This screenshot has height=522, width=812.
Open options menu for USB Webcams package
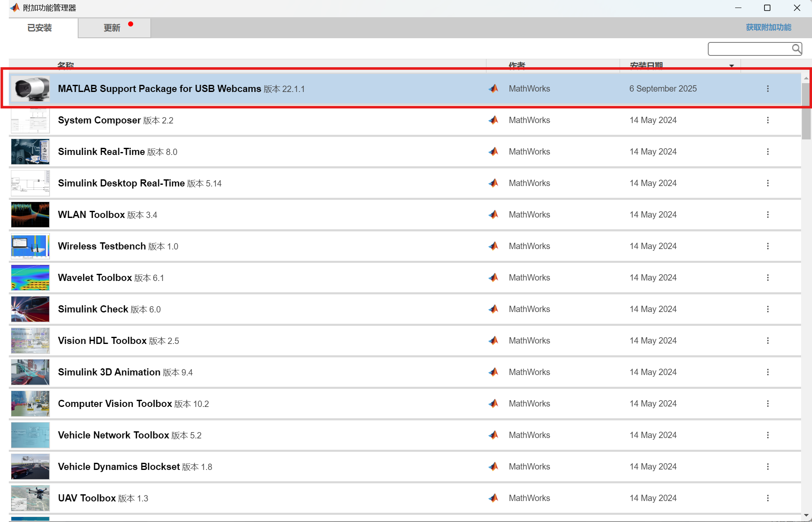tap(767, 89)
